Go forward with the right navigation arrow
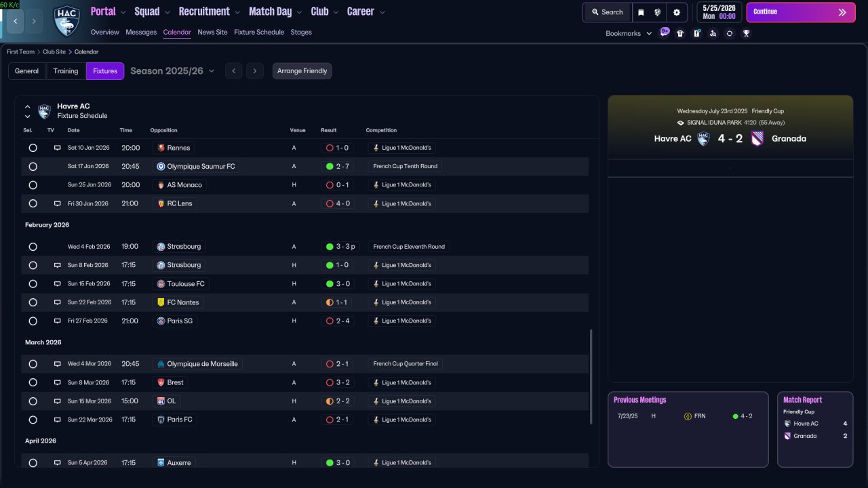The height and width of the screenshot is (488, 868). pyautogui.click(x=34, y=21)
